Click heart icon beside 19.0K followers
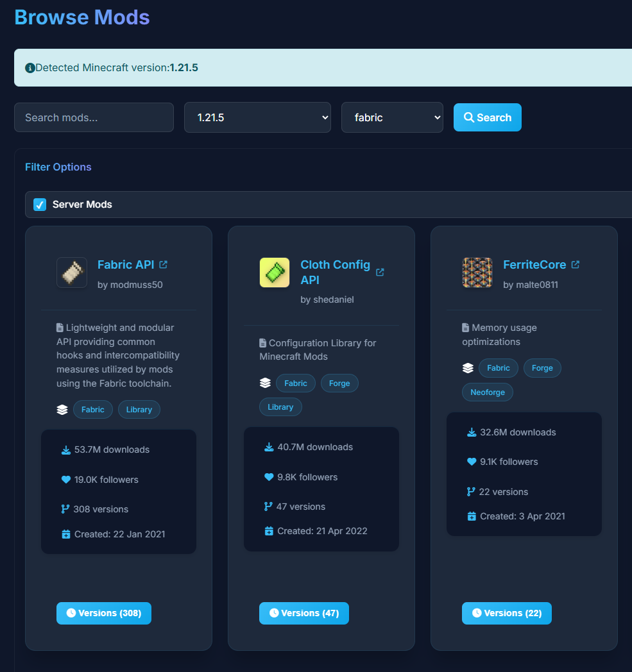 [x=66, y=480]
